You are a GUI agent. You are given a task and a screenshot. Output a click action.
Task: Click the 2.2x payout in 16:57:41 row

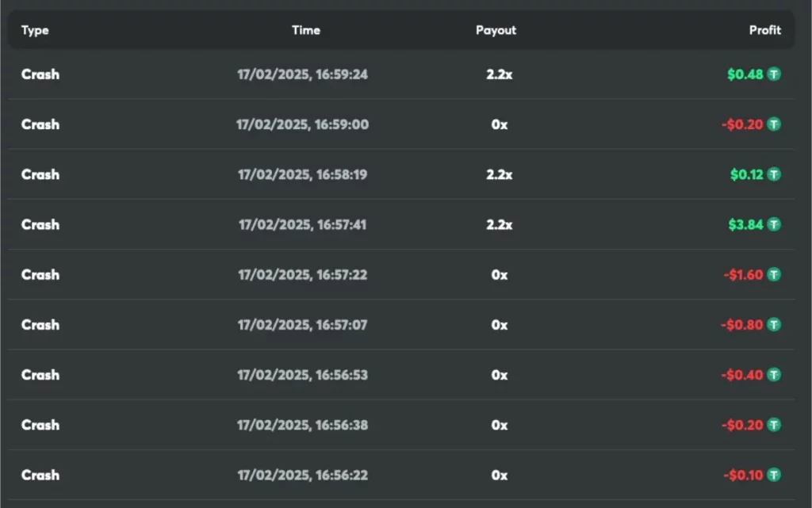coord(500,224)
